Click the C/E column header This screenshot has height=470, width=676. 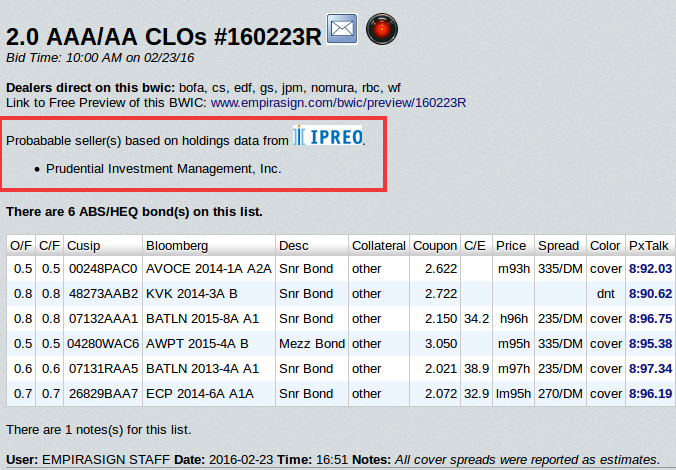pyautogui.click(x=476, y=245)
